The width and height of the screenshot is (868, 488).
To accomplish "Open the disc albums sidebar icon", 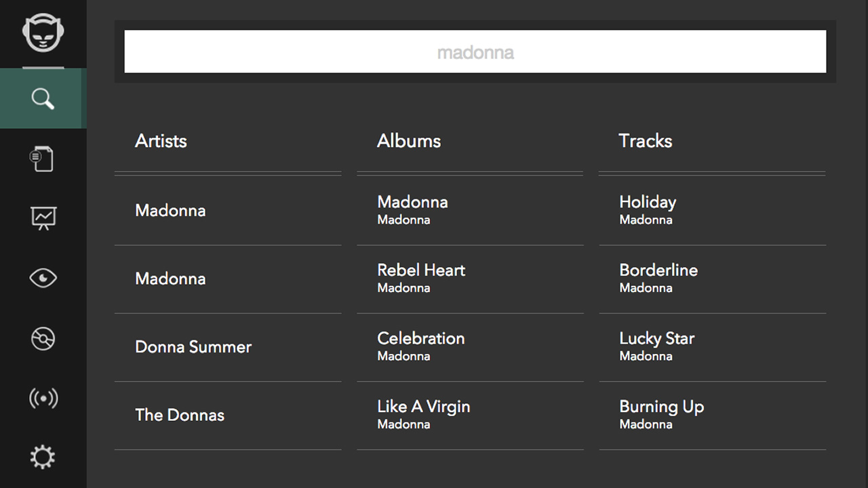I will [x=43, y=339].
